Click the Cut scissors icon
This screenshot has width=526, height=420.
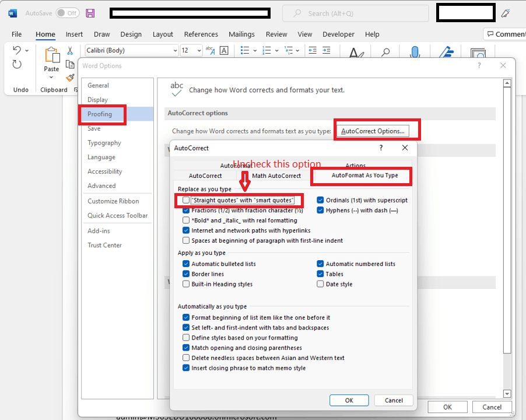pos(70,51)
